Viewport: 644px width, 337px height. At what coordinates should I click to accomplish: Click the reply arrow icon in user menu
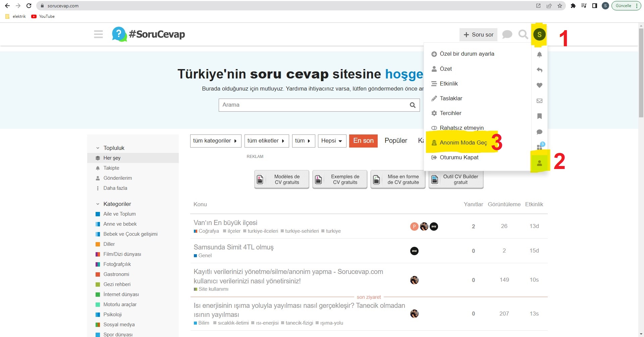click(x=539, y=70)
